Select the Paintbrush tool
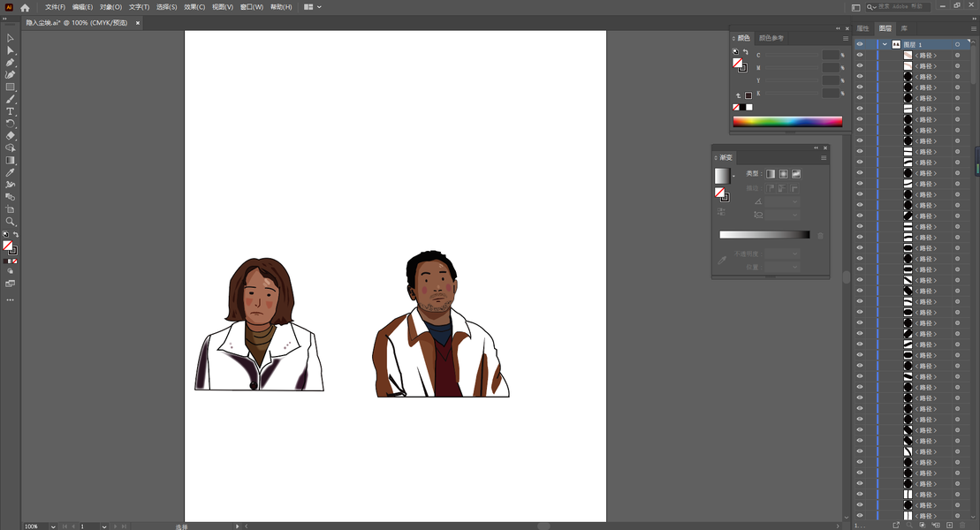The height and width of the screenshot is (530, 980). pyautogui.click(x=10, y=99)
